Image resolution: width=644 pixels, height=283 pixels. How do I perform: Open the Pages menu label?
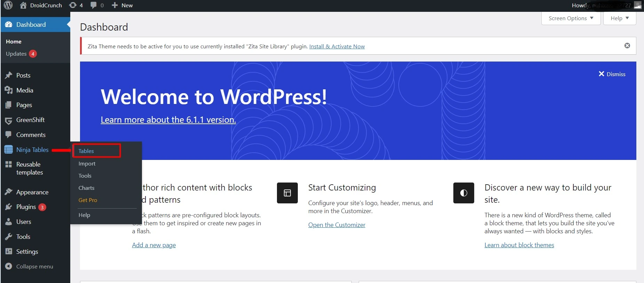click(x=24, y=105)
